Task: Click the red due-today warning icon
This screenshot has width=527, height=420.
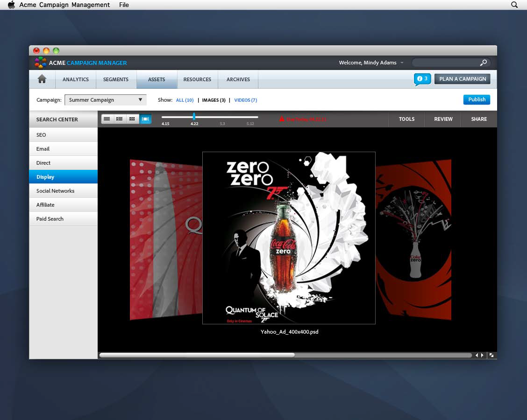Action: pyautogui.click(x=282, y=119)
